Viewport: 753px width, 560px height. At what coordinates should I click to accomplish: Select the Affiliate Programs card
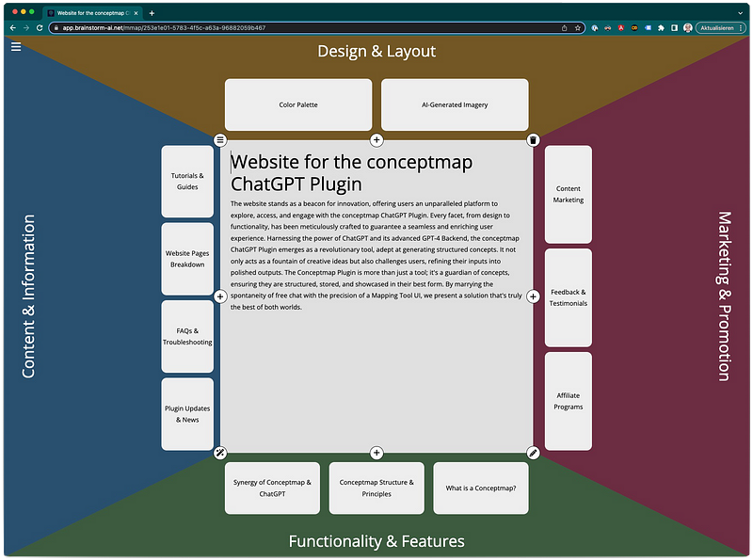[x=569, y=401]
